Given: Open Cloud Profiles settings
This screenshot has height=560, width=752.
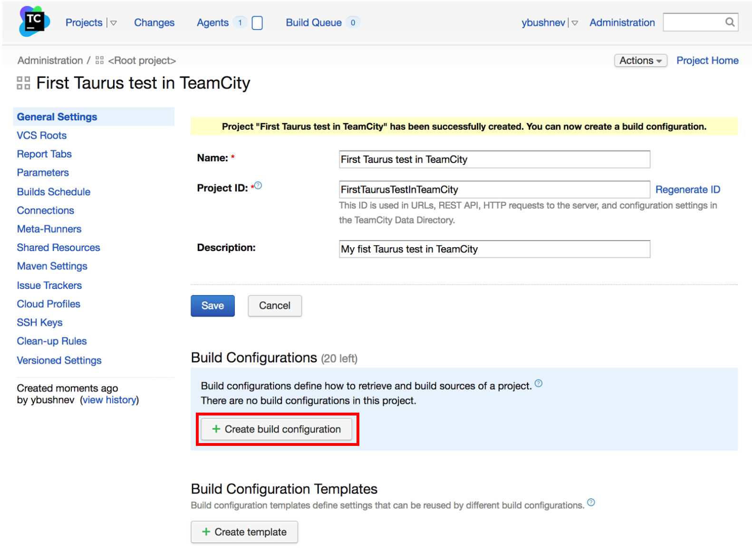Looking at the screenshot, I should pyautogui.click(x=48, y=304).
